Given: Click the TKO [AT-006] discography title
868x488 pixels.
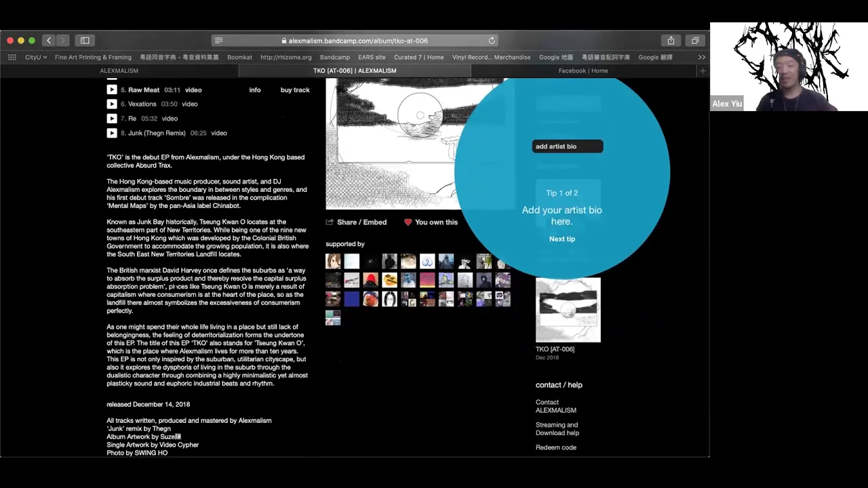Looking at the screenshot, I should (x=555, y=350).
